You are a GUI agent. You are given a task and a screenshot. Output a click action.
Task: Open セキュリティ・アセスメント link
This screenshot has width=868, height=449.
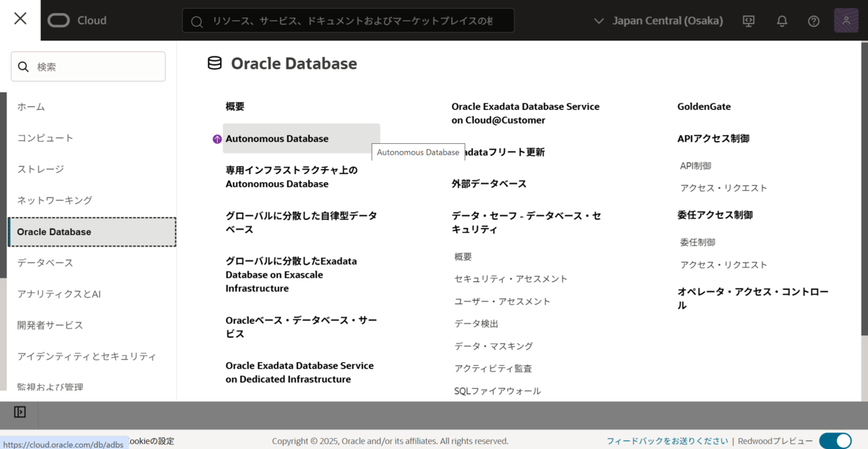pyautogui.click(x=511, y=279)
